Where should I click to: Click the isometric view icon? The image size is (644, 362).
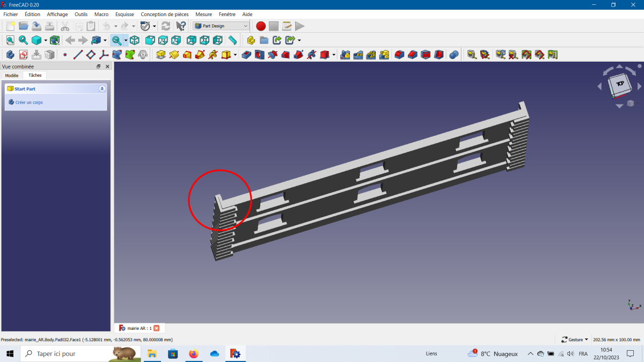coord(135,40)
